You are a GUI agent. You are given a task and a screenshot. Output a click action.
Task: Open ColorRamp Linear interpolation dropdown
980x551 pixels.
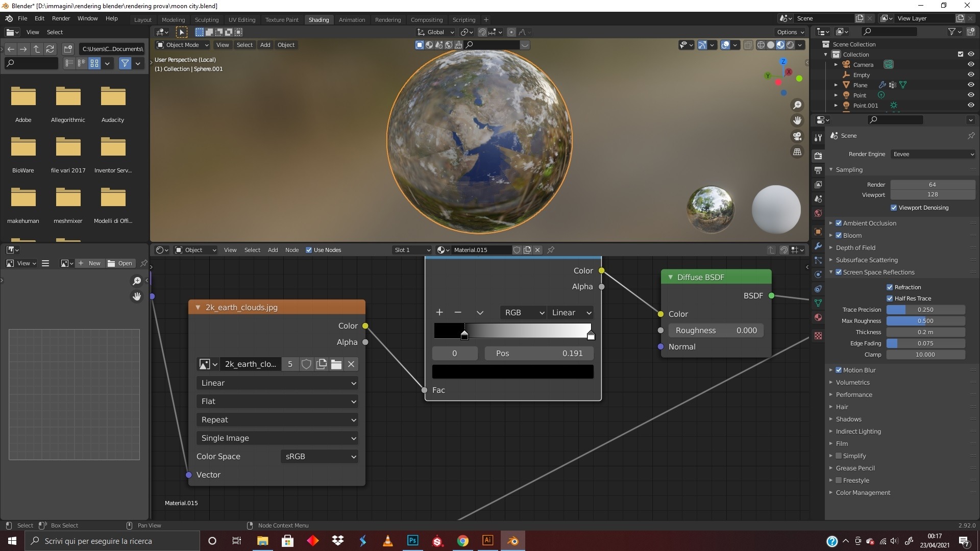(571, 312)
